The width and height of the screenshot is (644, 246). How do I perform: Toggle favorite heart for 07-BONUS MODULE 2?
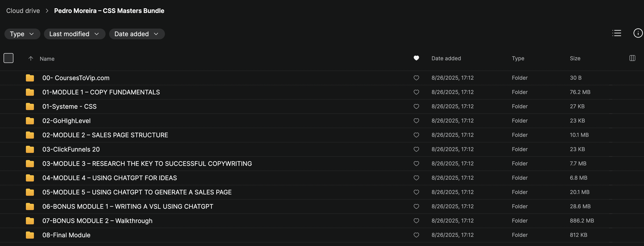tap(416, 221)
